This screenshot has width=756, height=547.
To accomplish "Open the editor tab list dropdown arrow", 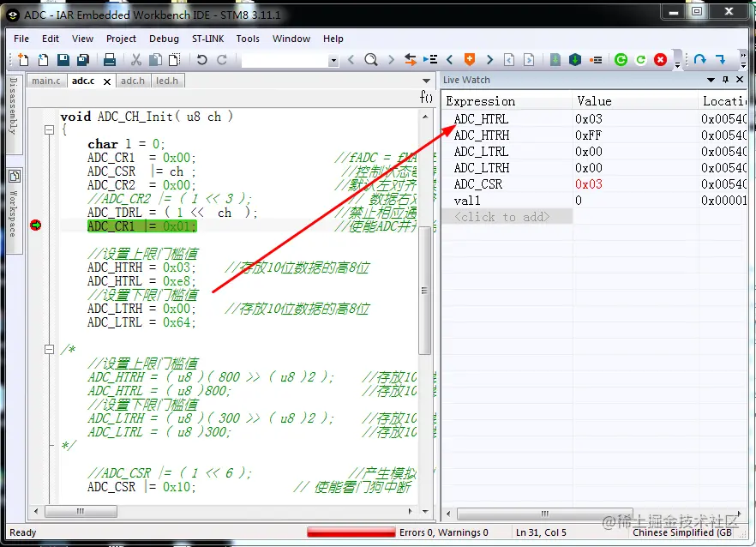I will [x=426, y=81].
